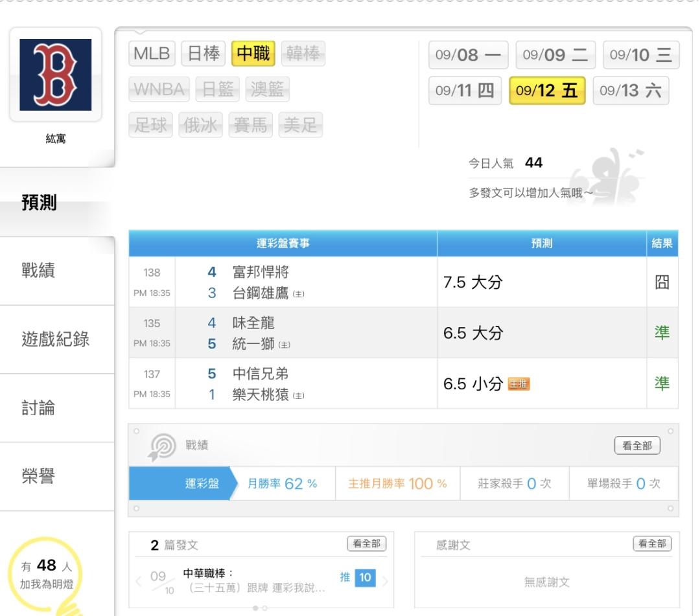
Task: Click the 6.5 大分 prediction
Action: 473,333
